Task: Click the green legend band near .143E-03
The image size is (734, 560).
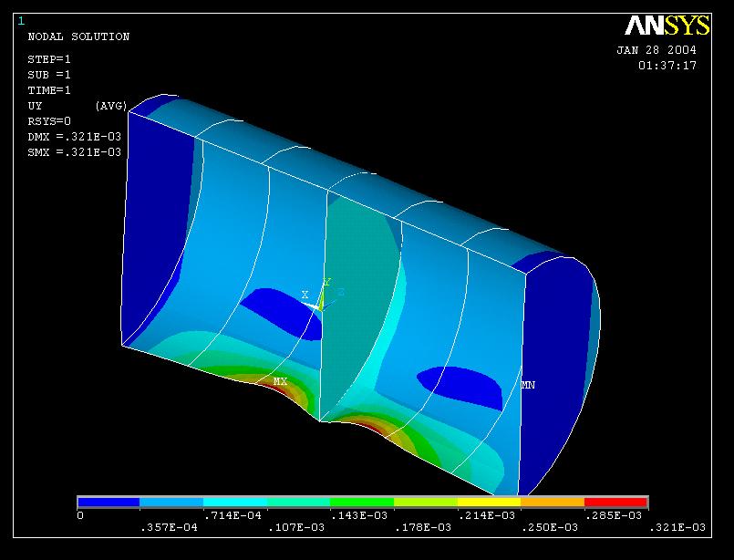Action: coord(362,503)
